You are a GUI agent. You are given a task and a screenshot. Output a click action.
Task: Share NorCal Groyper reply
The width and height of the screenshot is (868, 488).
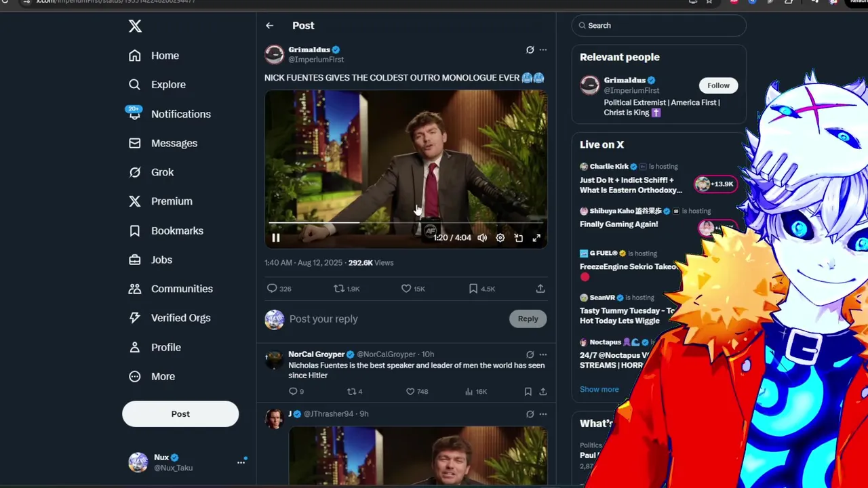point(543,391)
